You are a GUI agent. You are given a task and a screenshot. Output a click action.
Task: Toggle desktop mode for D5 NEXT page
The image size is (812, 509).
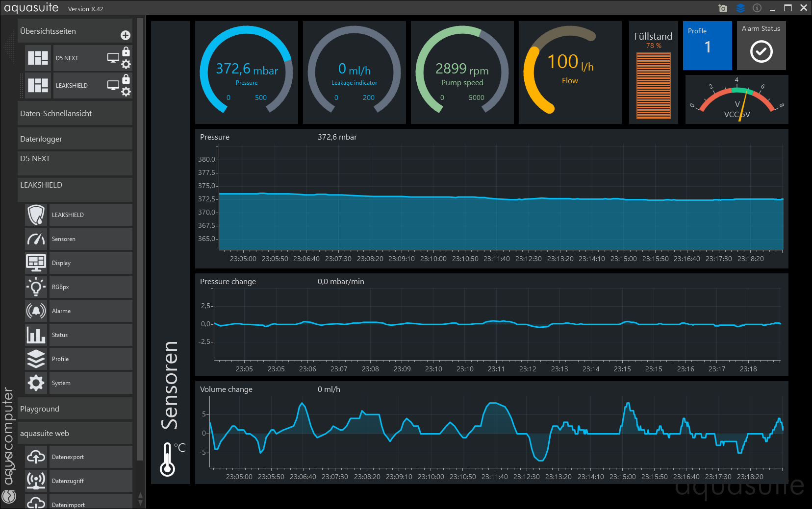click(113, 58)
